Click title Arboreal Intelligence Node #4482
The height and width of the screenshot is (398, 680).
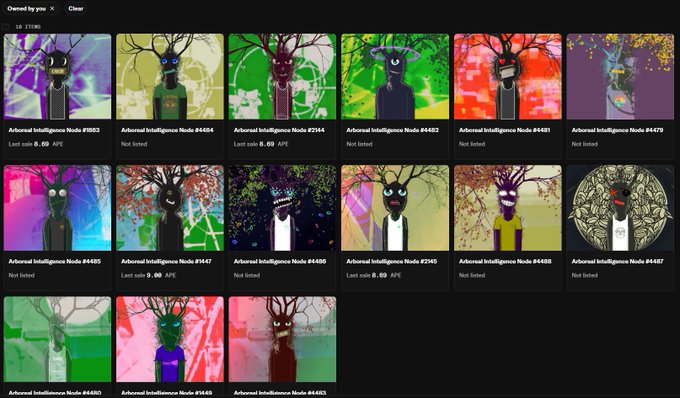(392, 130)
